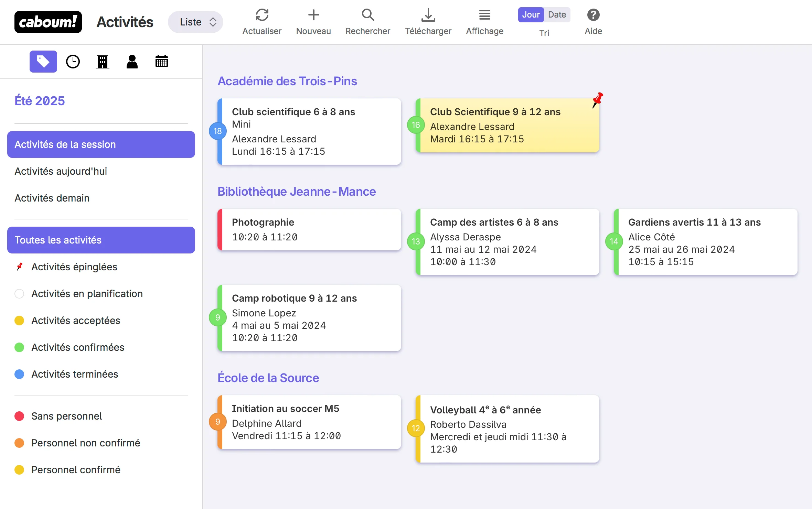Open the Aide help icon
The width and height of the screenshot is (812, 509).
(593, 15)
